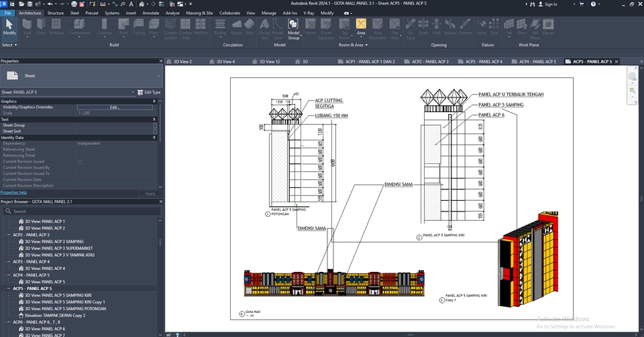Image resolution: width=644 pixels, height=337 pixels.
Task: Click the Undo arrow icon
Action: pyautogui.click(x=50, y=4)
